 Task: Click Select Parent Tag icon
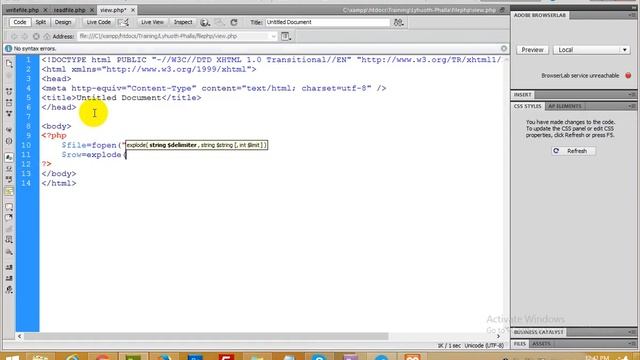point(9,130)
